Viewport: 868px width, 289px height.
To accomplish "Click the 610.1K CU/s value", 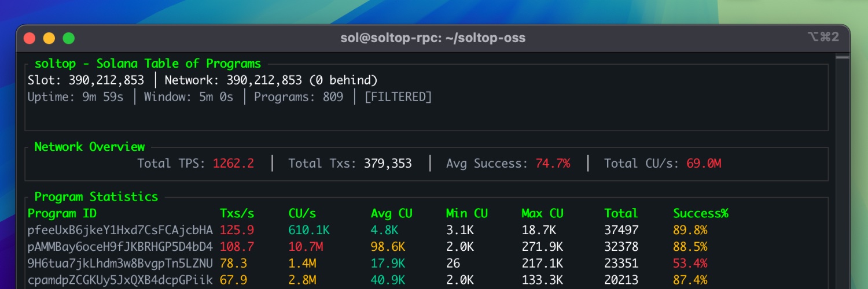I will [309, 230].
